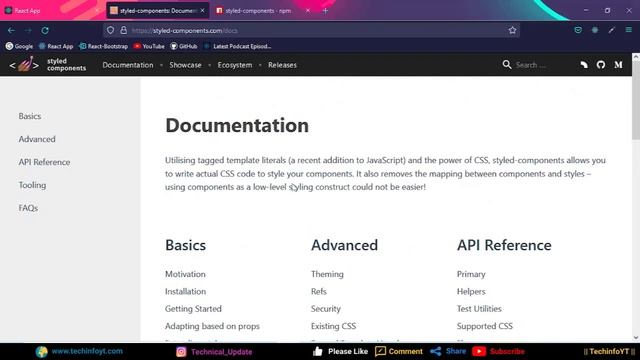640x360 pixels.
Task: Open the Medium icon in the site header
Action: click(618, 64)
